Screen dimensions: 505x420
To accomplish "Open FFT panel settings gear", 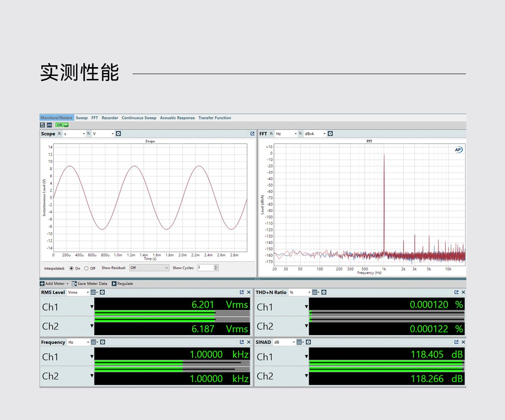I will pyautogui.click(x=330, y=134).
